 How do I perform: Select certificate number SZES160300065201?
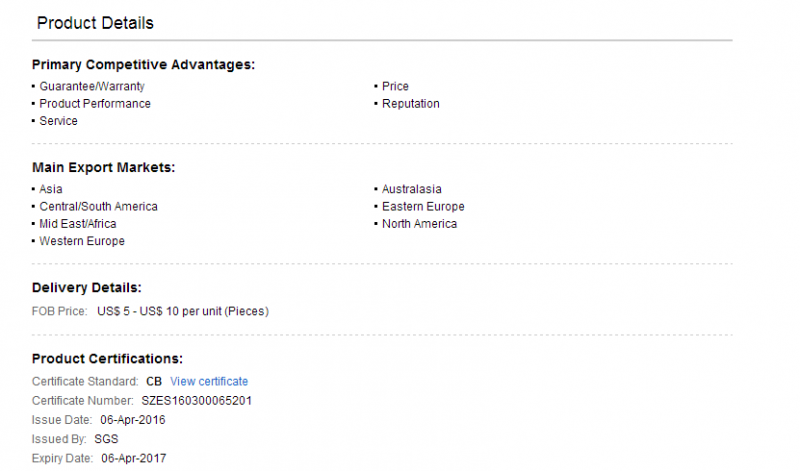(196, 401)
